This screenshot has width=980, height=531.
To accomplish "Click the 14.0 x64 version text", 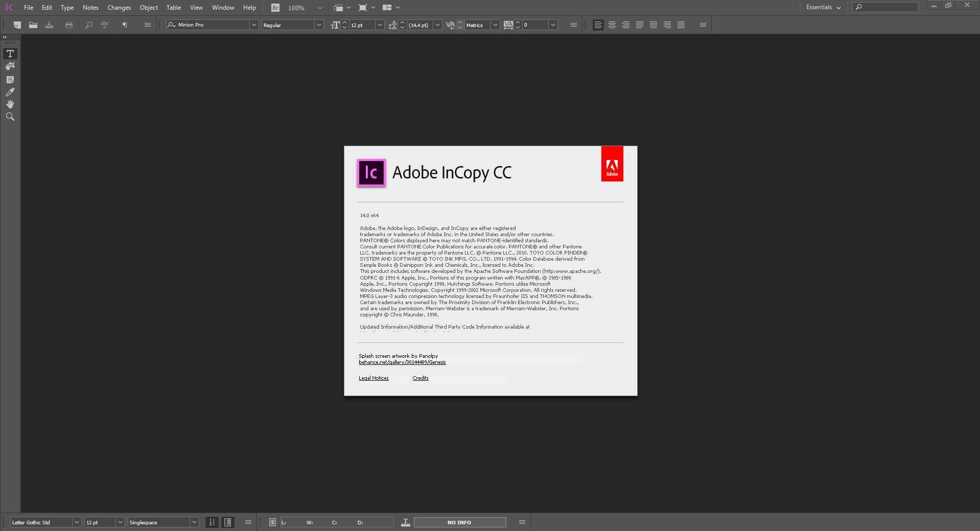I will coord(369,216).
